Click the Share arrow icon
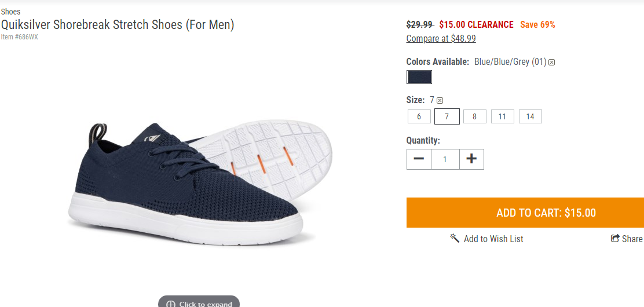Viewport: 644px width, 307px height. pyautogui.click(x=615, y=239)
